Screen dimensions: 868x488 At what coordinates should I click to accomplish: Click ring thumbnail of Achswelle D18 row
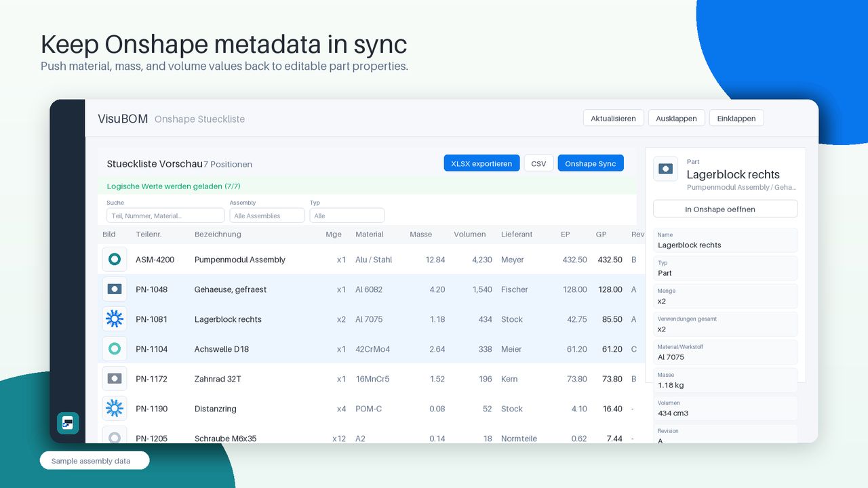click(115, 349)
